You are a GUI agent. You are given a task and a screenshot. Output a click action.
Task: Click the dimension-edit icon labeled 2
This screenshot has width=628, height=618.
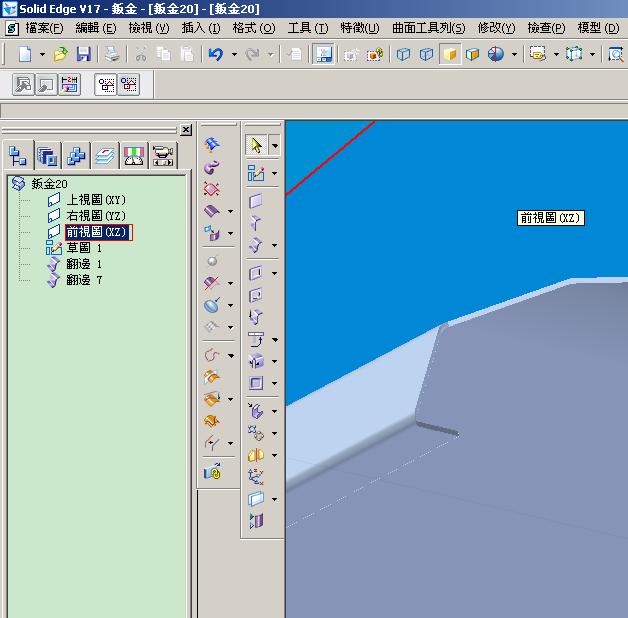[70, 84]
